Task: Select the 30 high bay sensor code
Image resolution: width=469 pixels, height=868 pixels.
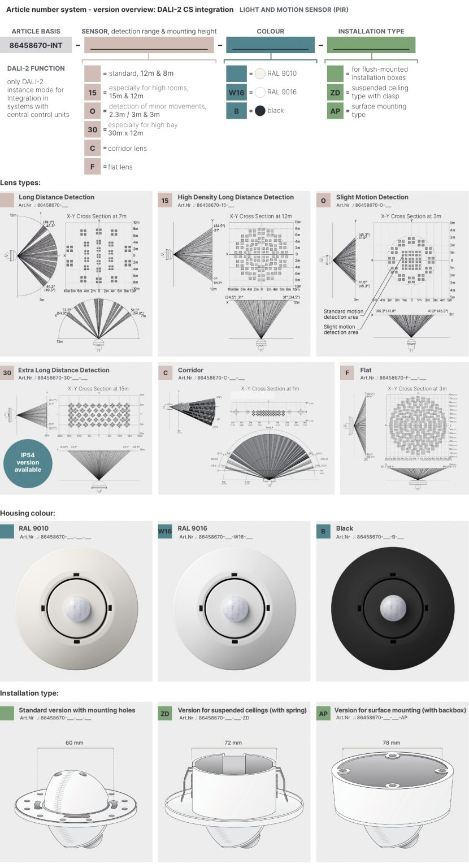Action: click(x=93, y=129)
